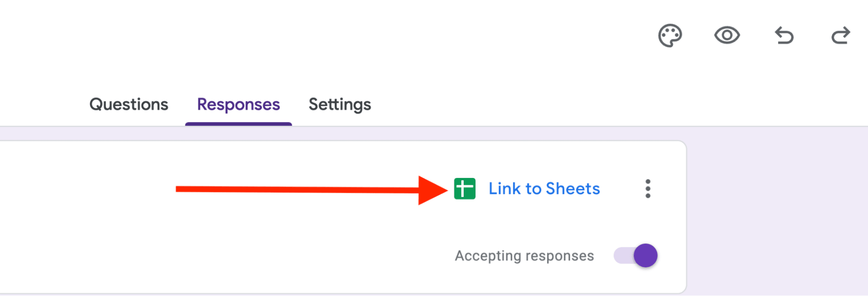Reapply the change with the Redo button
Image resolution: width=868 pixels, height=296 pixels.
(841, 36)
